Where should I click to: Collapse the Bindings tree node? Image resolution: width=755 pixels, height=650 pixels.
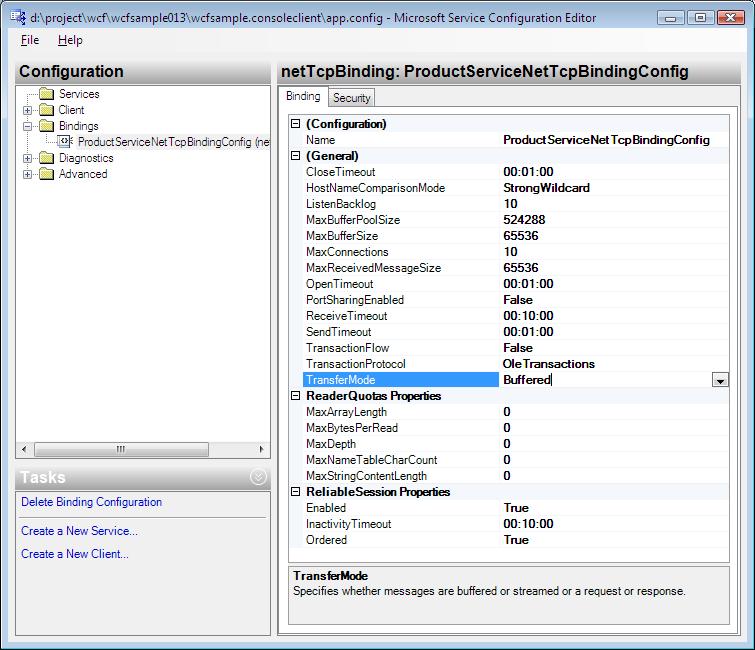[x=27, y=126]
